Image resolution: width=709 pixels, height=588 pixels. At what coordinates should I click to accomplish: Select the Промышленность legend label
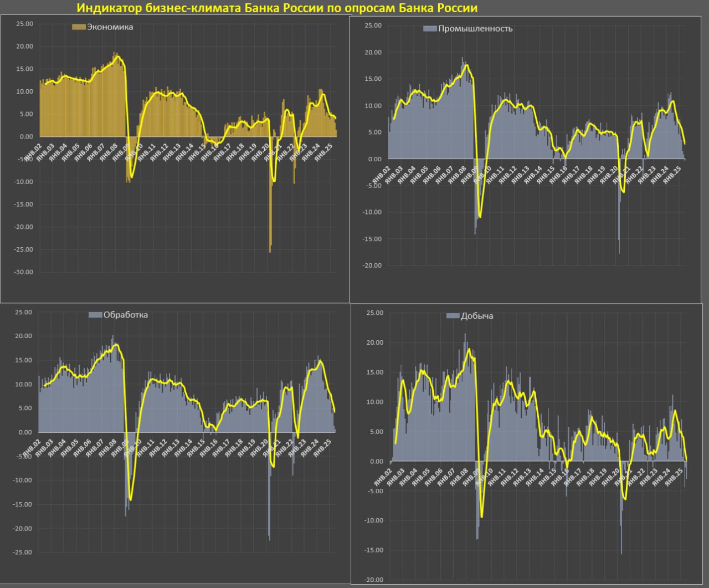(475, 29)
